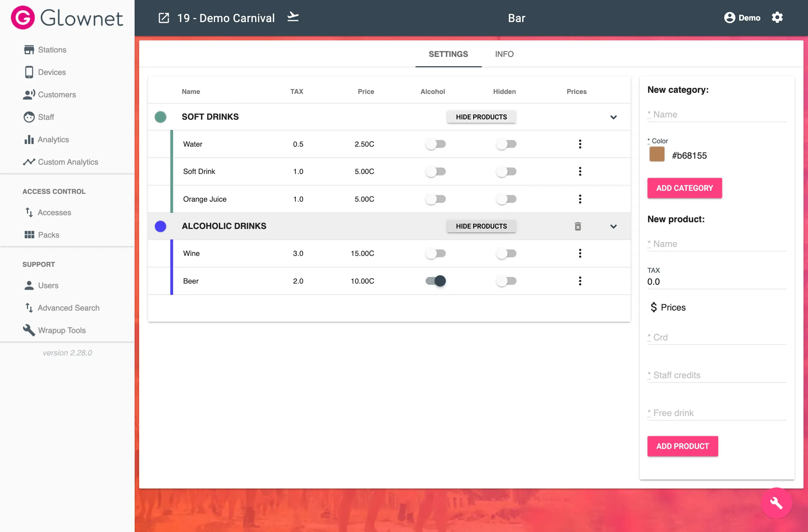Focus the Staff credits price field

coord(717,375)
